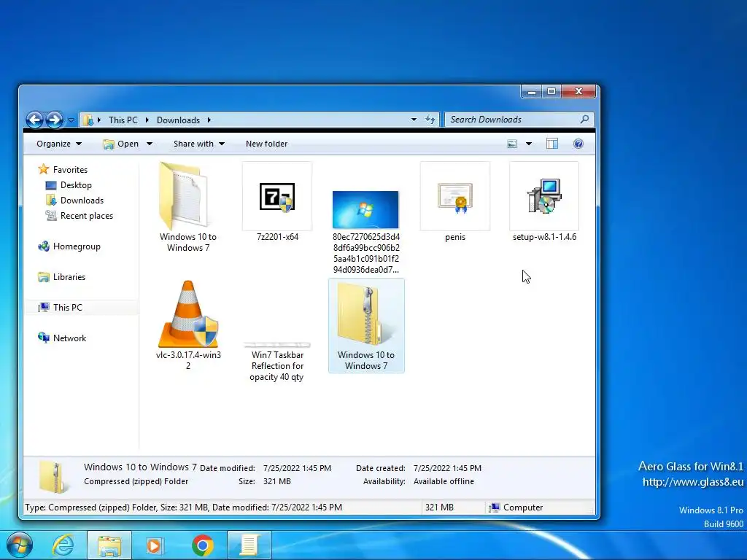Focus the Search Downloads field
Screen dimensions: 747x560
pyautogui.click(x=519, y=120)
